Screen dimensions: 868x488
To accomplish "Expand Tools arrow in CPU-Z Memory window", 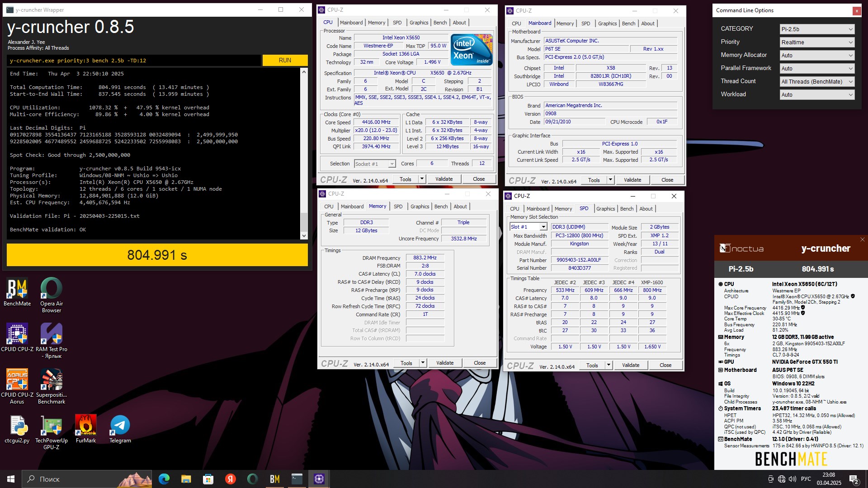I will pyautogui.click(x=423, y=363).
